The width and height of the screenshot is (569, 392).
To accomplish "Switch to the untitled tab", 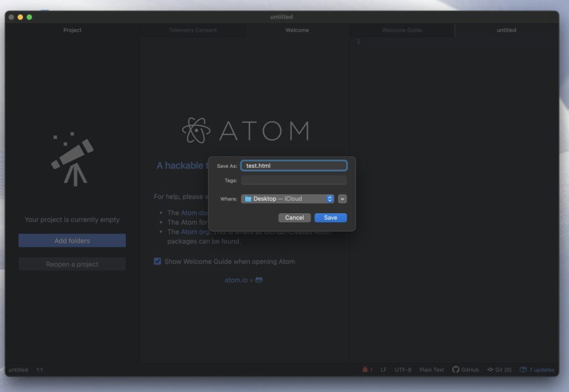I will (506, 30).
